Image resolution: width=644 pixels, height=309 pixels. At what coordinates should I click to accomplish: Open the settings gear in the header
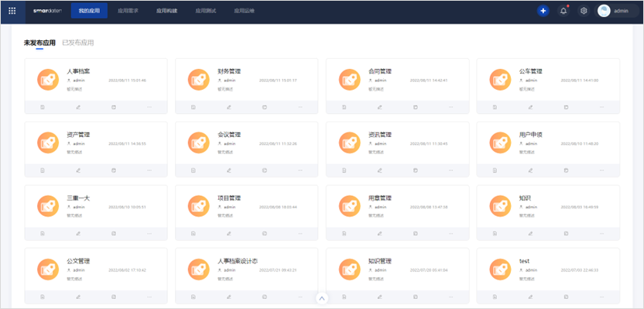pyautogui.click(x=584, y=11)
